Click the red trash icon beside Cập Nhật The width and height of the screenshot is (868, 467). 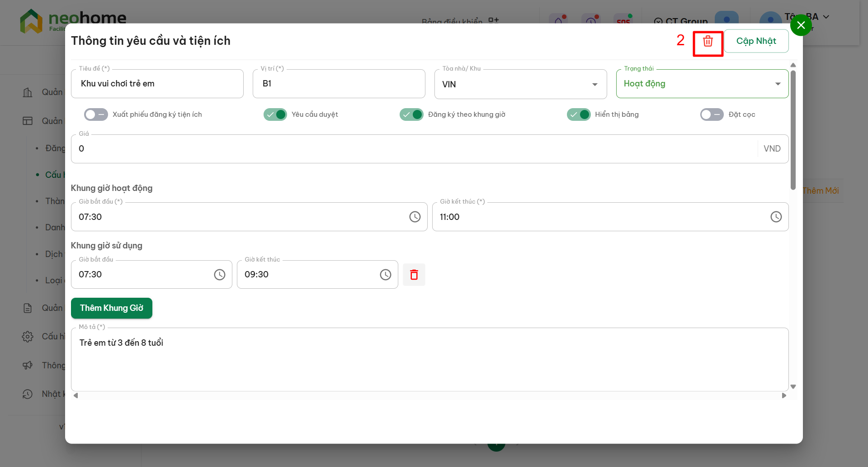(x=708, y=41)
